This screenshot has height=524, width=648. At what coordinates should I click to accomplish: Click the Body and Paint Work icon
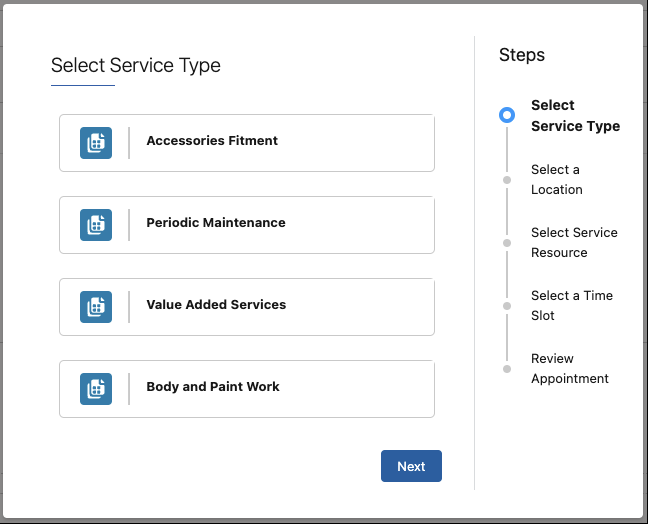pyautogui.click(x=96, y=389)
